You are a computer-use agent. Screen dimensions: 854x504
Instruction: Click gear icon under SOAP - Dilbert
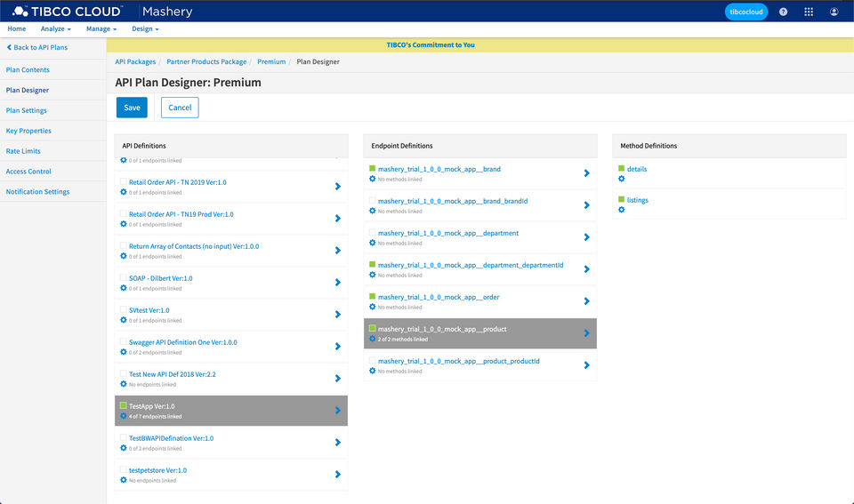click(x=124, y=288)
